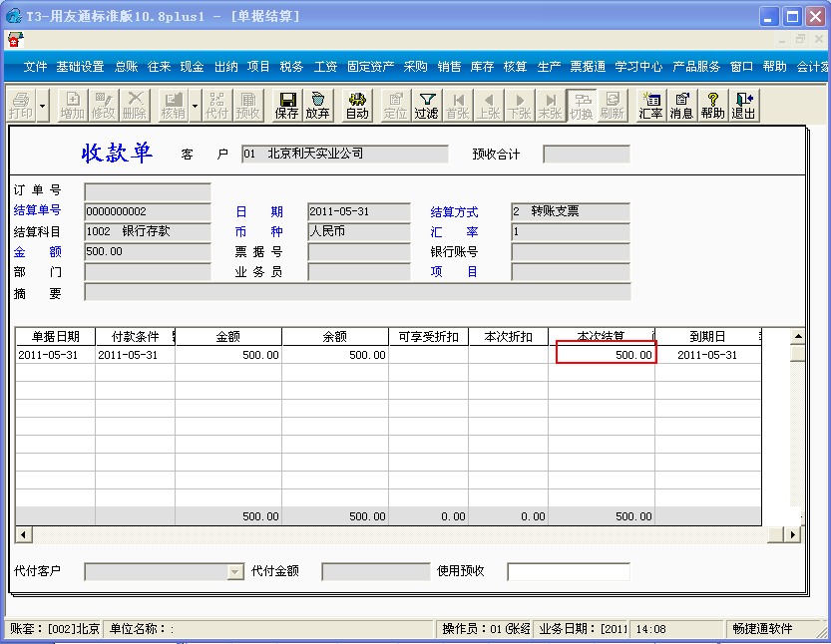Viewport: 831px width, 644px height.
Task: Open the 过滤 (Filter) tool
Action: coord(426,106)
